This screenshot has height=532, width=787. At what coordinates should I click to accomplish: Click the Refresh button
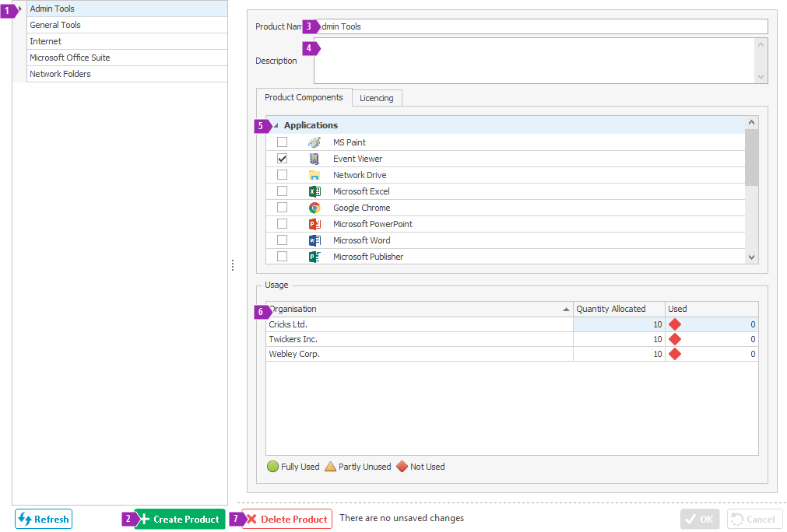pos(44,519)
